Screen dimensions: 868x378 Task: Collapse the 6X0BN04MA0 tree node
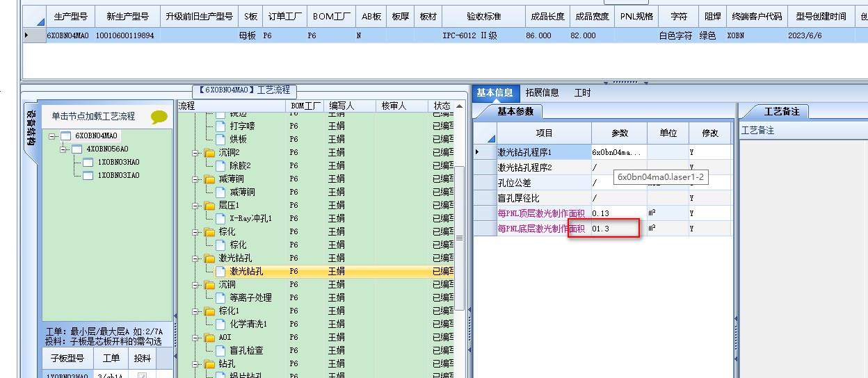(52, 135)
